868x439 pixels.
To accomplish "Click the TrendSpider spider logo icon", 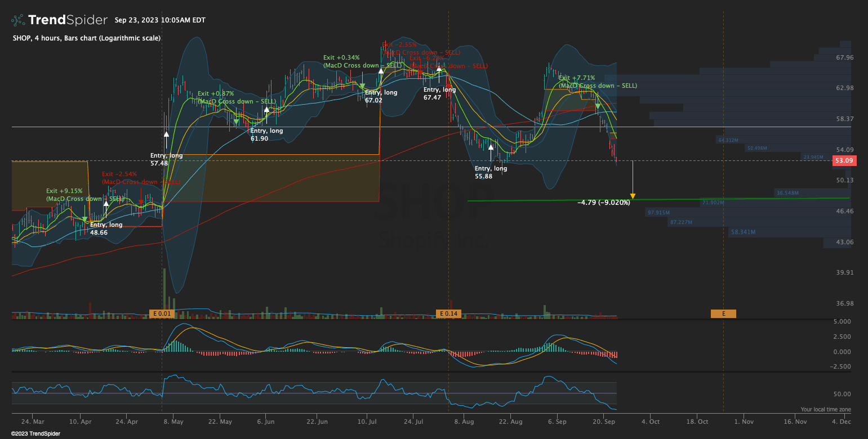I will point(17,20).
